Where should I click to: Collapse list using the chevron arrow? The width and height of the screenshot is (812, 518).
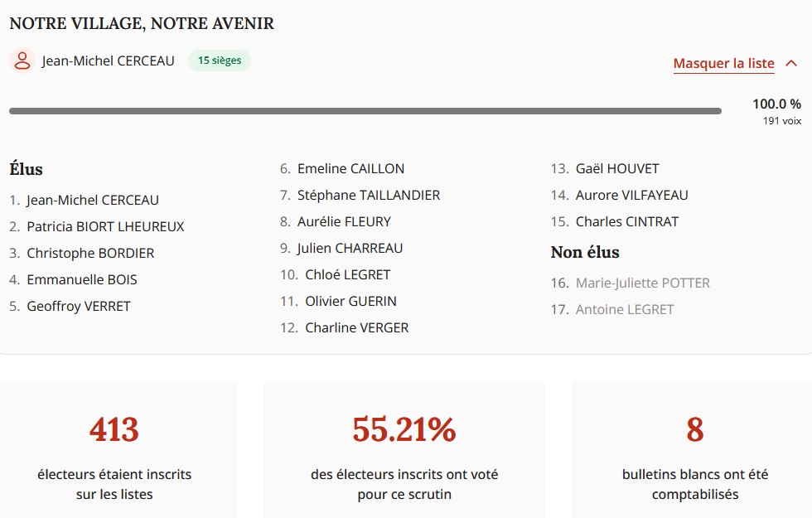coord(790,64)
